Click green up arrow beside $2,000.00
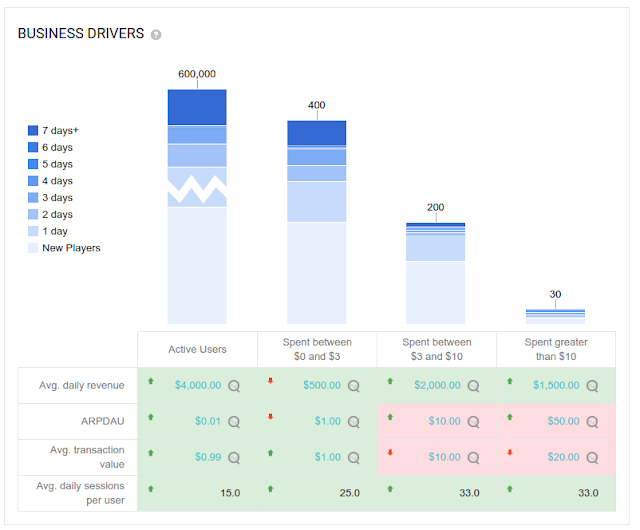 click(x=390, y=381)
